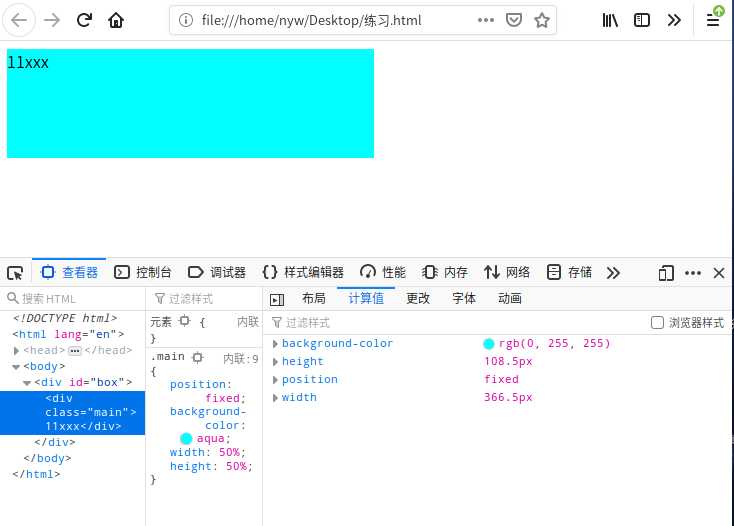This screenshot has width=734, height=526.
Task: Expand the height computed property
Action: [x=276, y=362]
